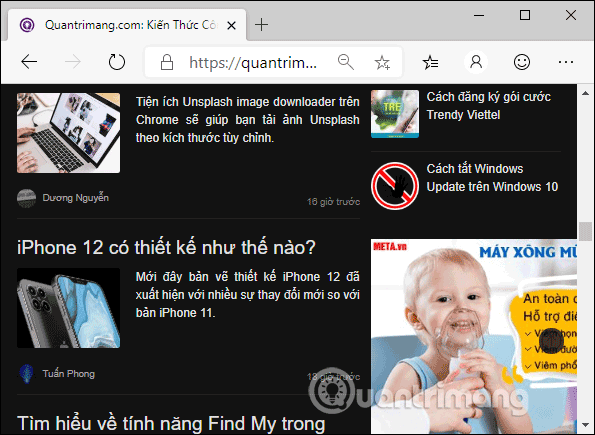Click the Quantrimang tab favicon
This screenshot has width=595, height=435.
(x=27, y=25)
